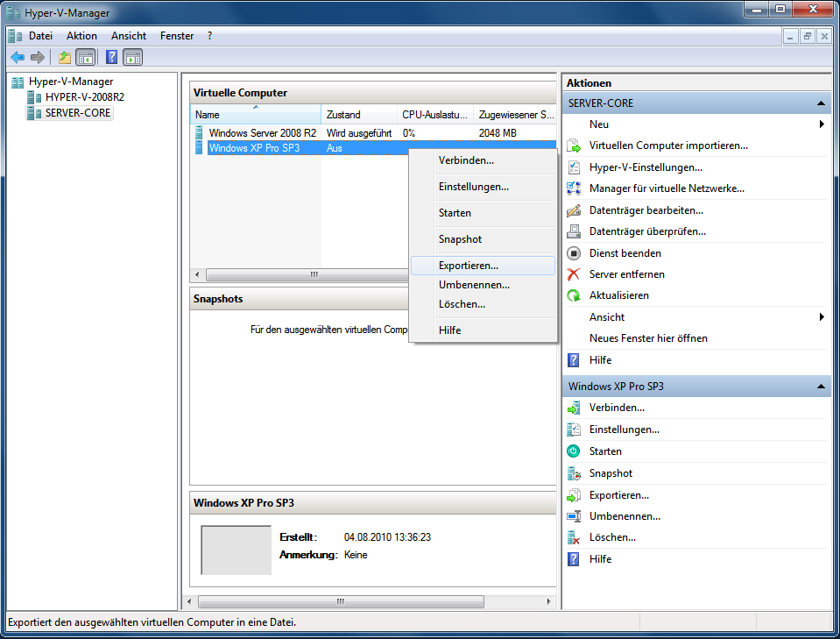Click the Datenträger bearbeiten pencil icon

pos(574,210)
